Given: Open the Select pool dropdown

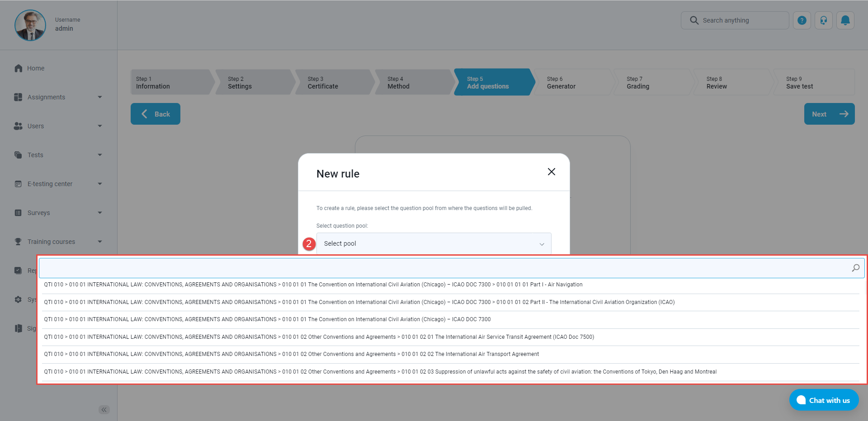Looking at the screenshot, I should (433, 243).
